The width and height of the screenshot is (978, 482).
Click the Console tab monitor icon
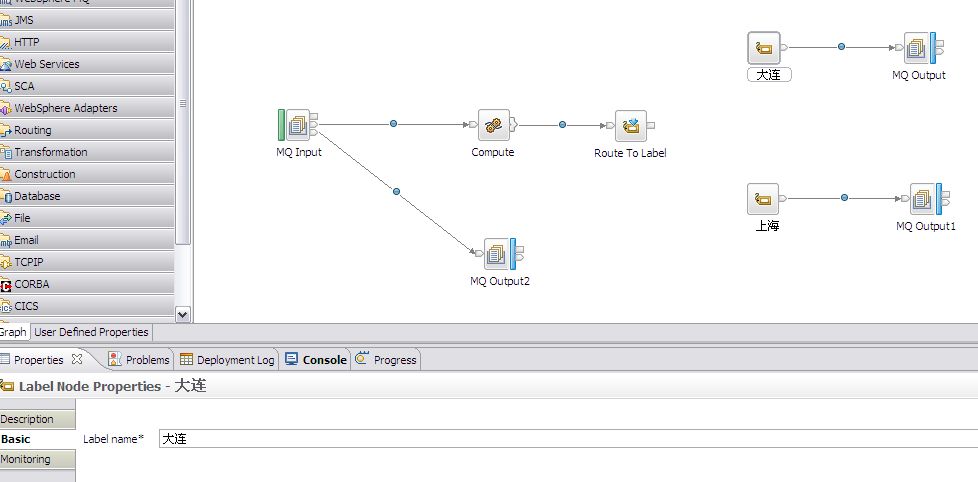point(291,359)
